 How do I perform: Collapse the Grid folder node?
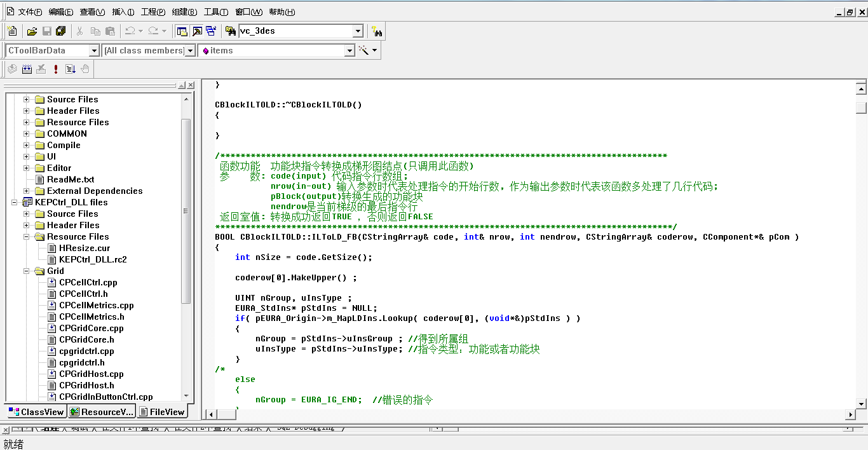pyautogui.click(x=27, y=271)
